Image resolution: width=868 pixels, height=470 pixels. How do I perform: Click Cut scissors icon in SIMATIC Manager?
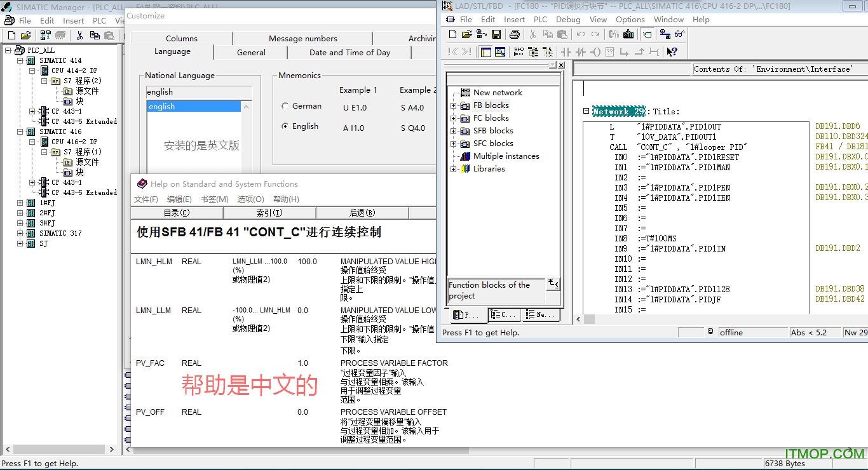click(x=79, y=36)
